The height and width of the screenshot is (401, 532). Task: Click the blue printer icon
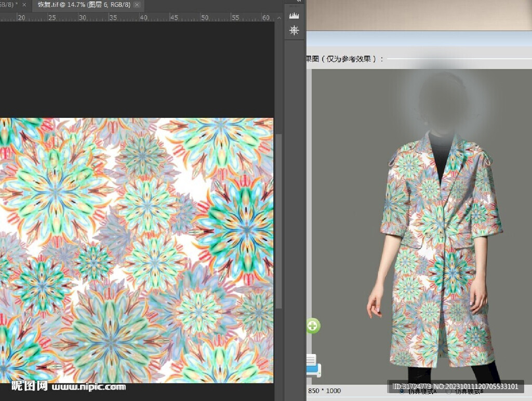pyautogui.click(x=313, y=370)
